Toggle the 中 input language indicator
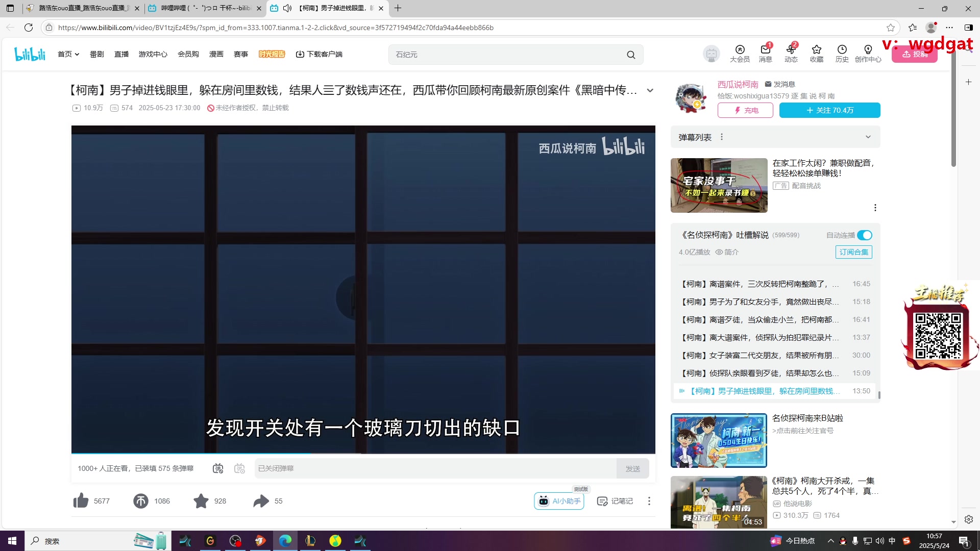The image size is (980, 551). [x=892, y=541]
